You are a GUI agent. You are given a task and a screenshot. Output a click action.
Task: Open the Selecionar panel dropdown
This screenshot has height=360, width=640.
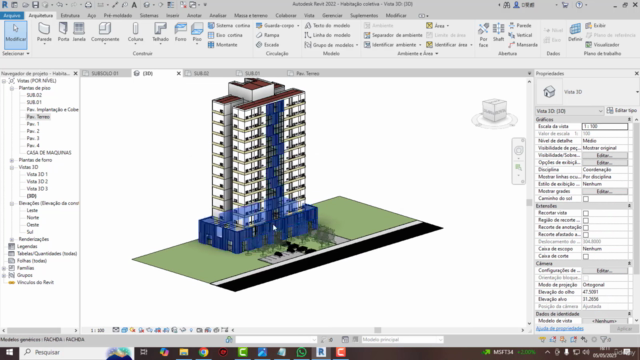(x=16, y=53)
